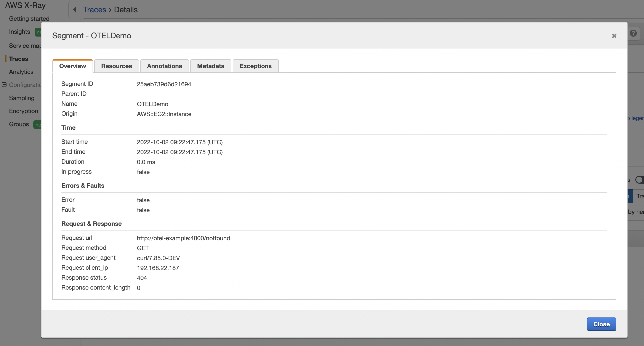
Task: Click Response status value 404
Action: pos(142,278)
